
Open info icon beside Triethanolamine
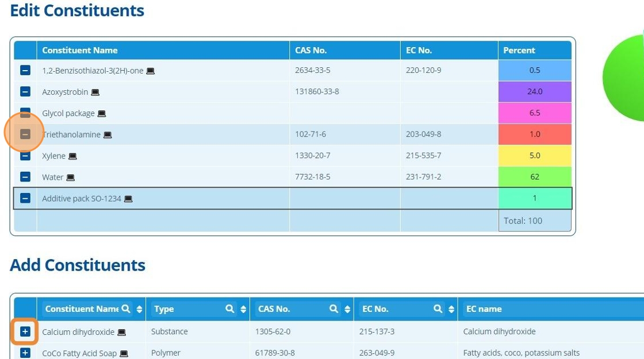point(108,135)
